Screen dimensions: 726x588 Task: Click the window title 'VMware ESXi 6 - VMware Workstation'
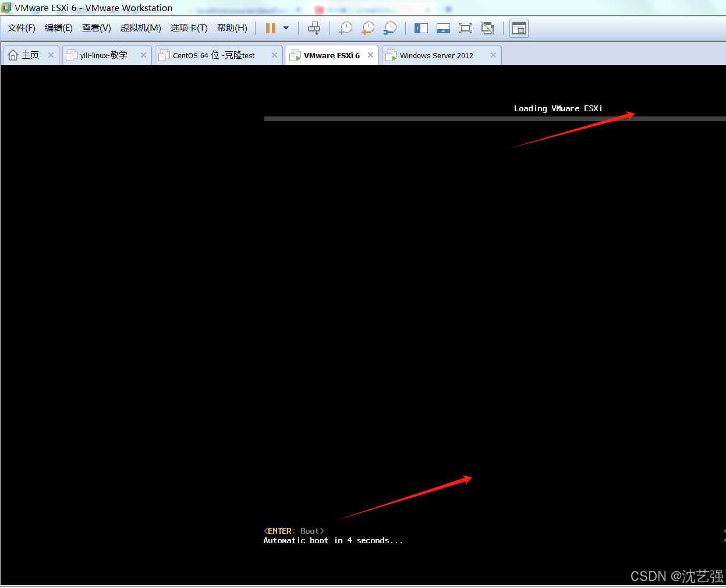tap(94, 8)
